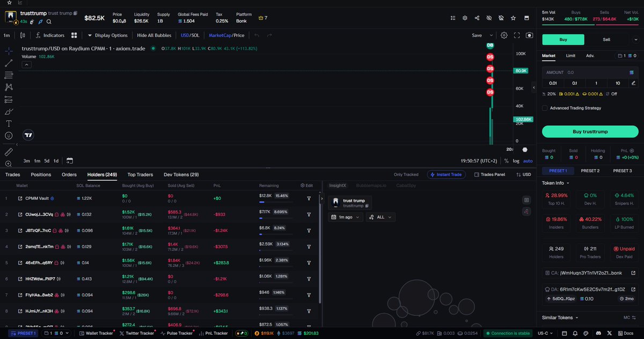The width and height of the screenshot is (644, 339).
Task: Open the notifications bell in footer
Action: coord(574,333)
